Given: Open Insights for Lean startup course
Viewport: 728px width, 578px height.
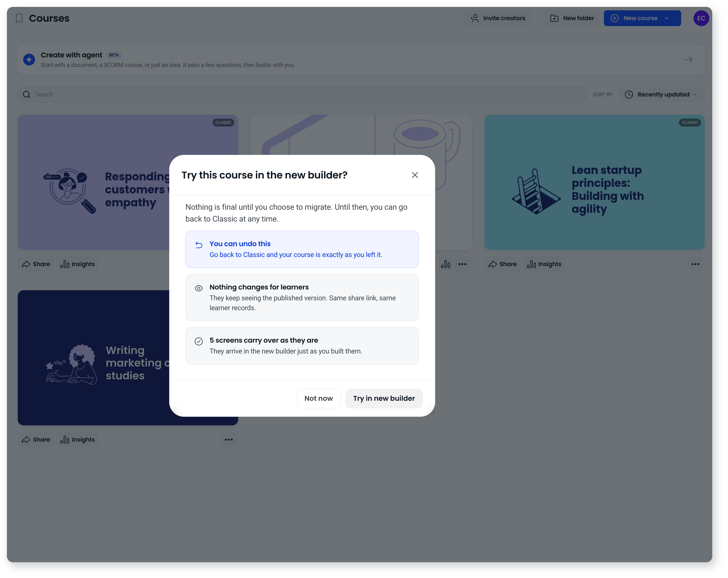Looking at the screenshot, I should tap(544, 264).
